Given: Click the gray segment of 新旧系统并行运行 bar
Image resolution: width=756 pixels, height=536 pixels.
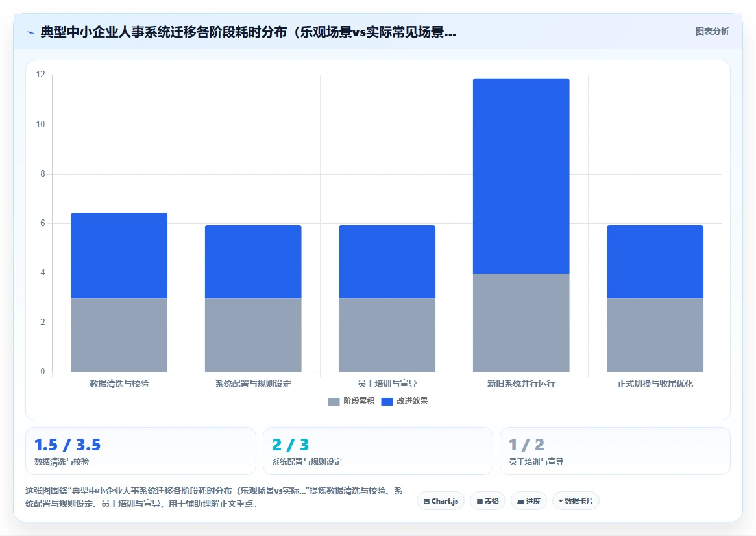Looking at the screenshot, I should point(521,323).
